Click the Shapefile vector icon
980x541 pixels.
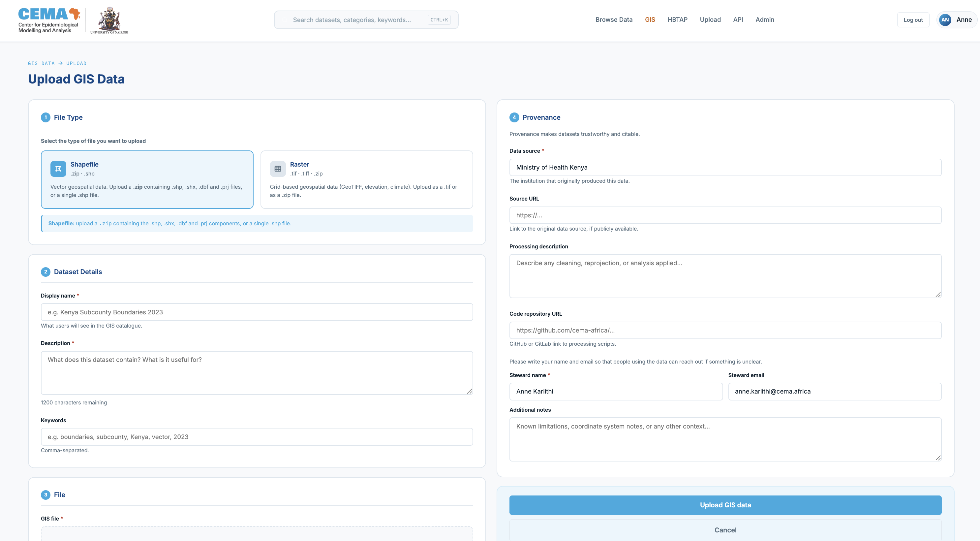coord(58,169)
